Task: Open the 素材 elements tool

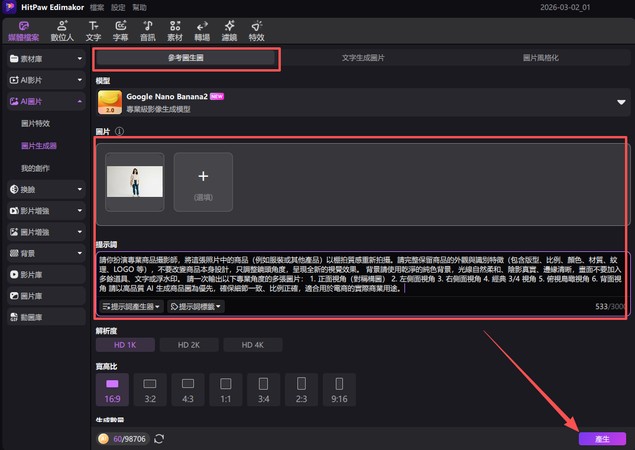Action: pos(175,31)
